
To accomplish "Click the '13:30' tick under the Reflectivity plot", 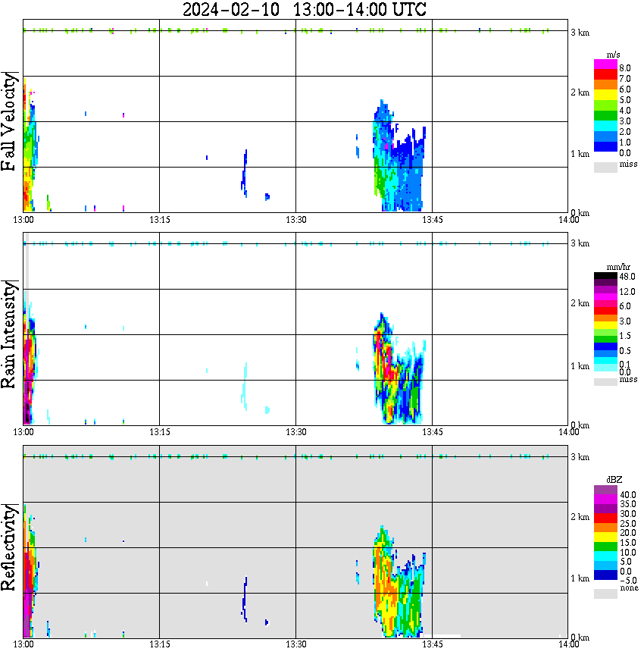I will click(295, 644).
